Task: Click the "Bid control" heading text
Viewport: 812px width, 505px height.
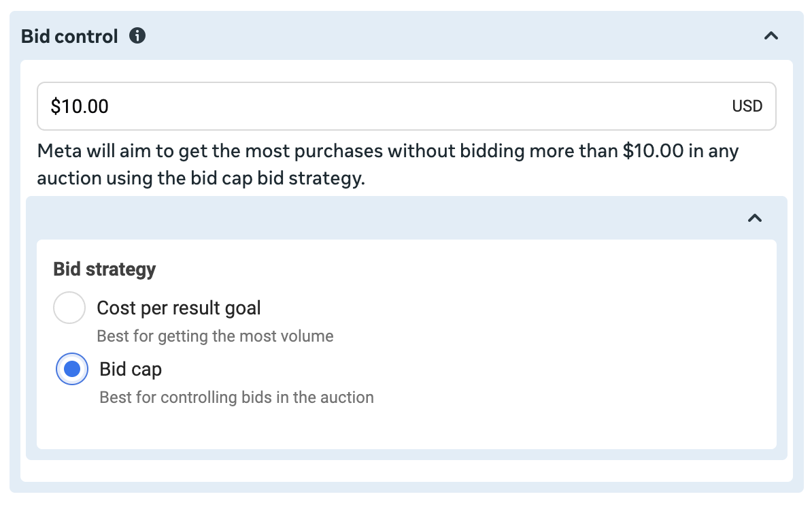Action: pyautogui.click(x=69, y=36)
